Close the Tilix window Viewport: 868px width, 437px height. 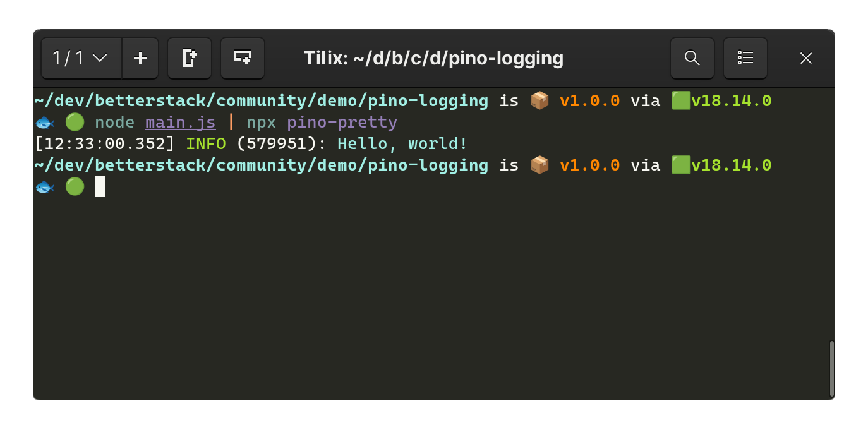[806, 58]
